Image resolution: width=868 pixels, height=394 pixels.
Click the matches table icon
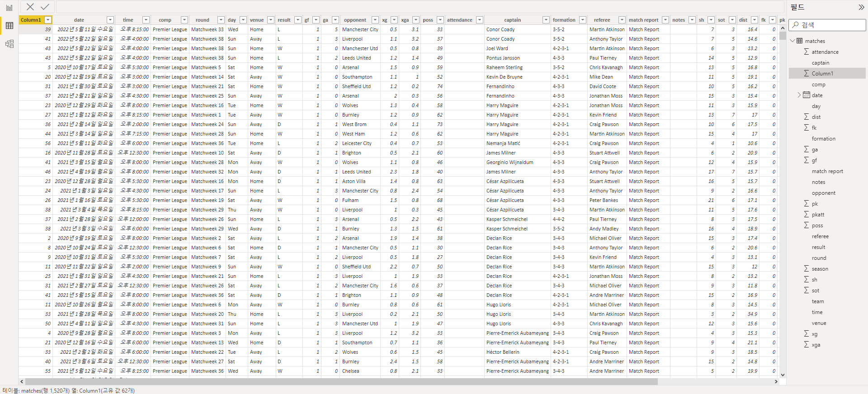tap(800, 41)
